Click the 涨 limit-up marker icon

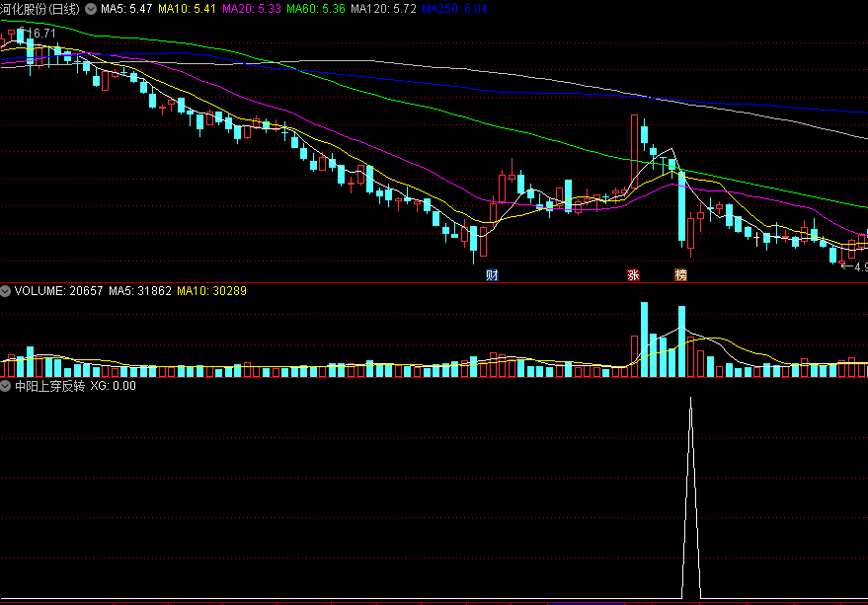pos(633,275)
